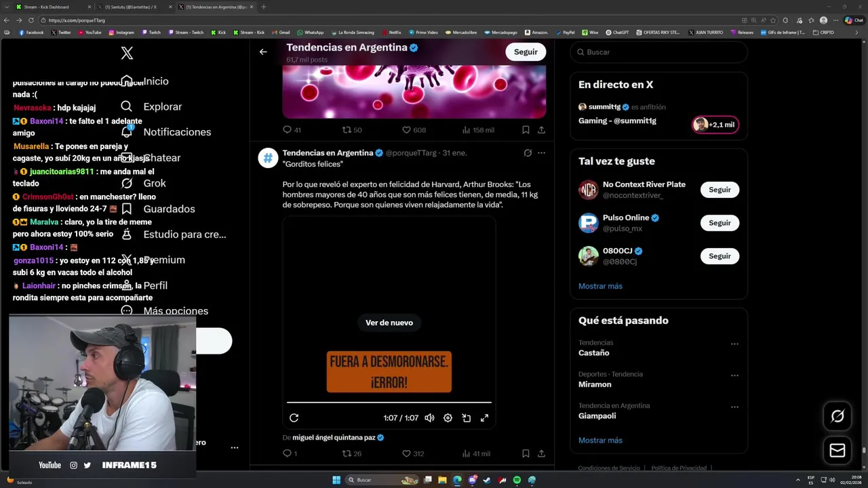Open the YouTube bookmark
The width and height of the screenshot is (868, 488).
[x=90, y=33]
